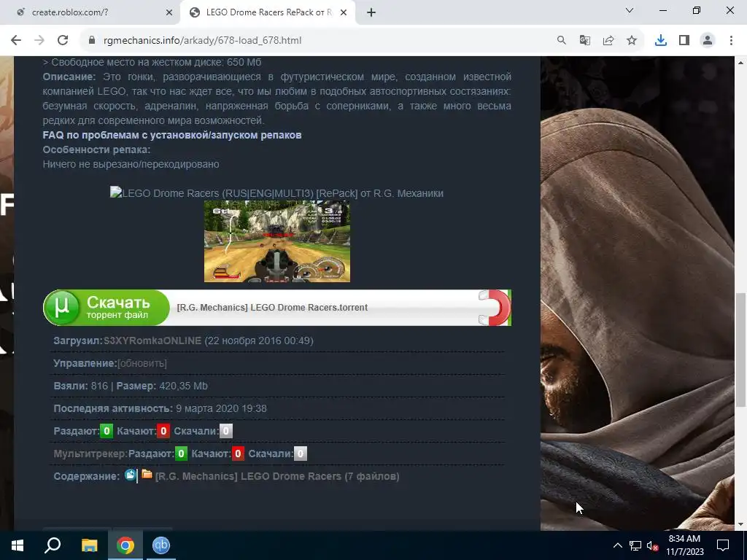Toggle Chrome side panel

coord(684,41)
